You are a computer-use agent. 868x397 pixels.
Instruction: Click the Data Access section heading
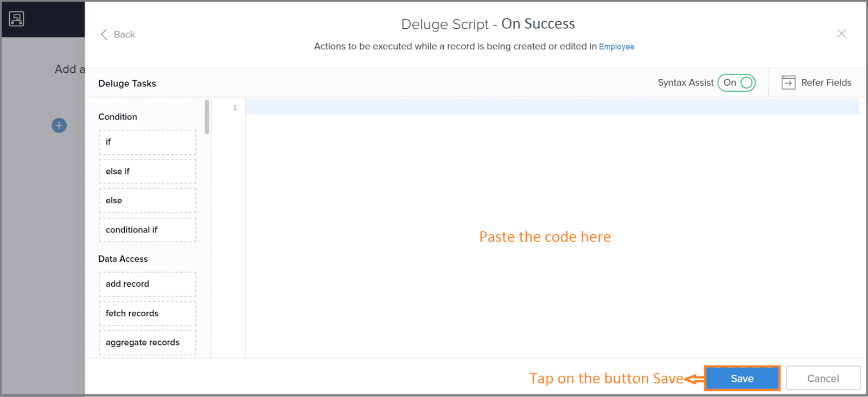123,259
